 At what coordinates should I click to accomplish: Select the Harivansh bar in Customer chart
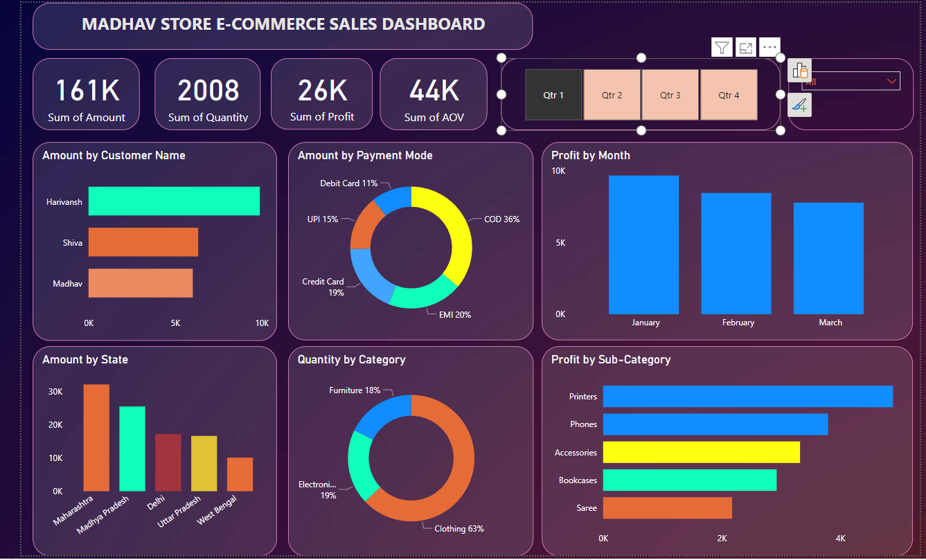pos(173,201)
